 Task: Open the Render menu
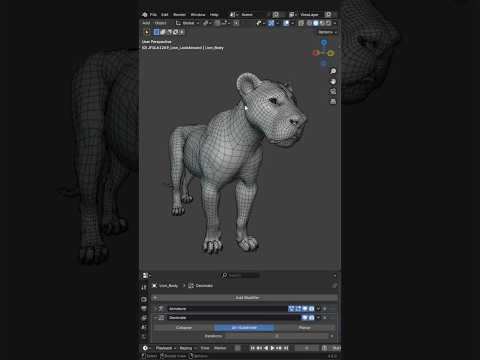tap(179, 15)
